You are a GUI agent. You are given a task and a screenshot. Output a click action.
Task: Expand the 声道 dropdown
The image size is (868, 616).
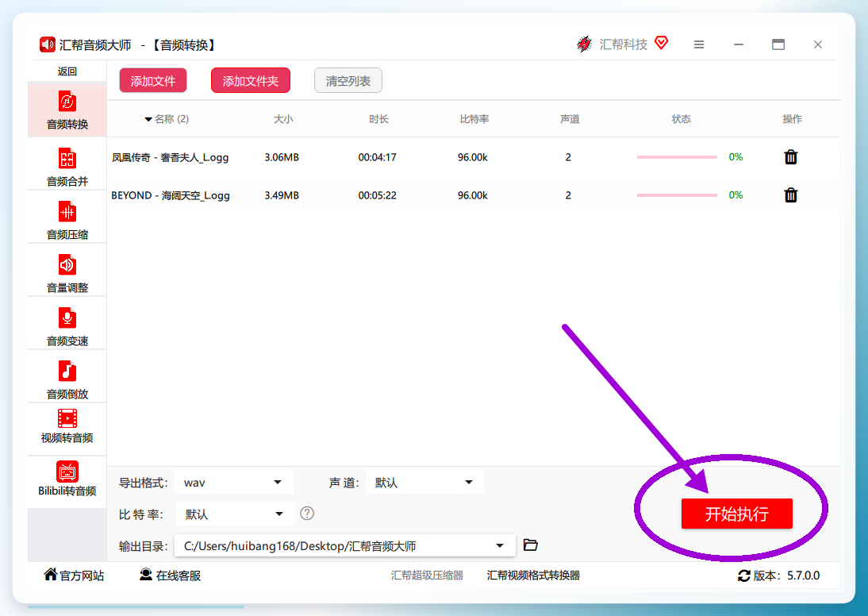tap(425, 483)
